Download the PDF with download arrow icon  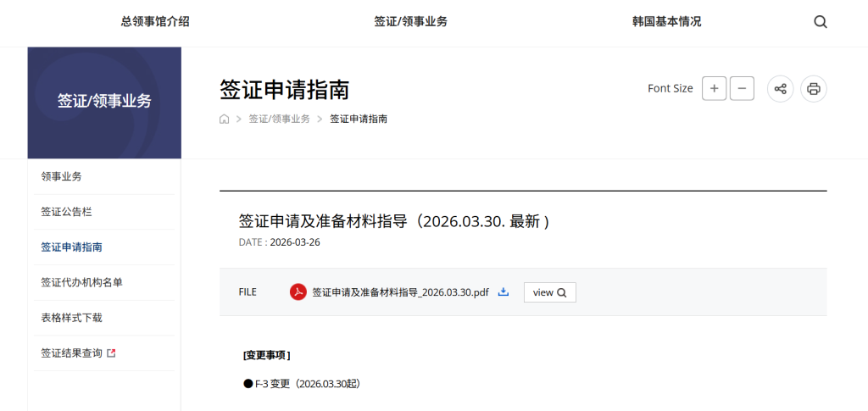click(x=503, y=292)
